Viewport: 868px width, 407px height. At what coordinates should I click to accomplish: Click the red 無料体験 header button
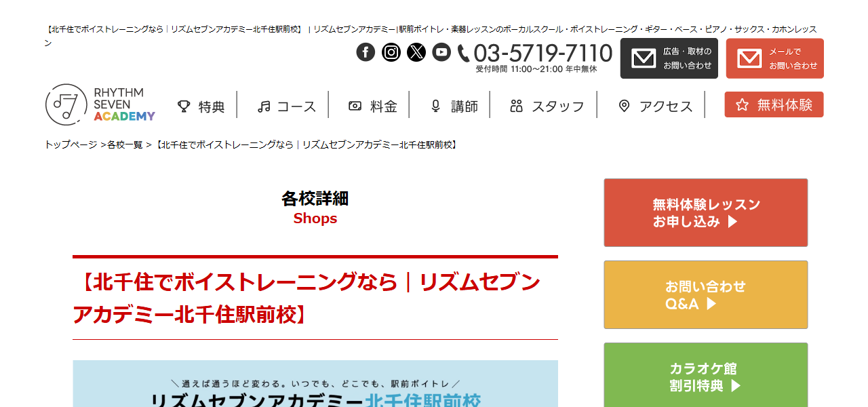[774, 104]
